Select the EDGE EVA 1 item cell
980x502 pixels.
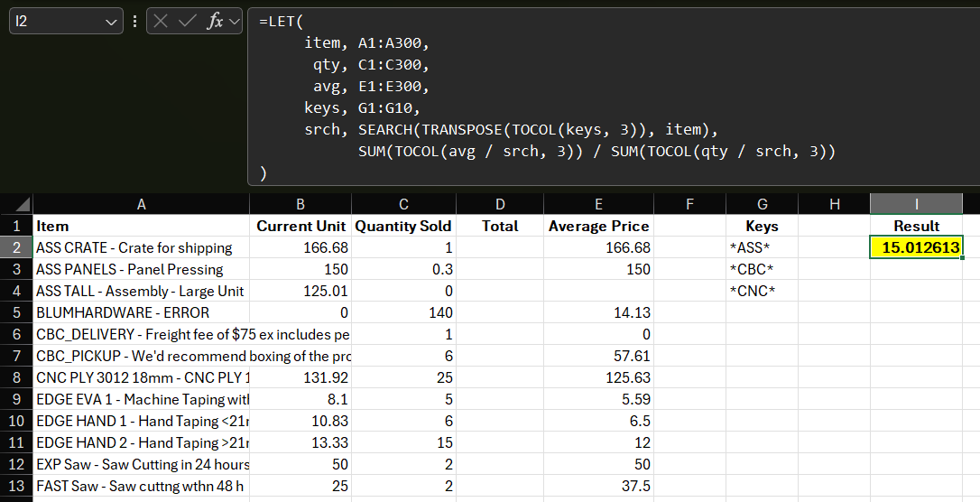(142, 399)
